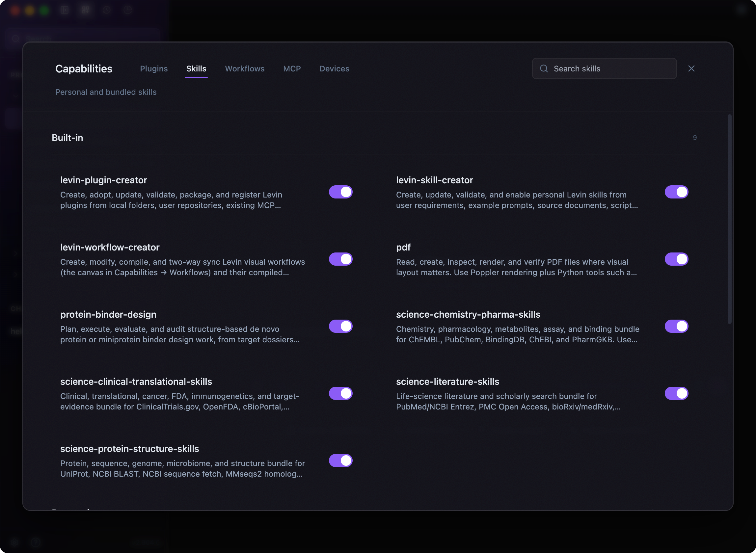Click the science-literature-skills title

pos(448,382)
